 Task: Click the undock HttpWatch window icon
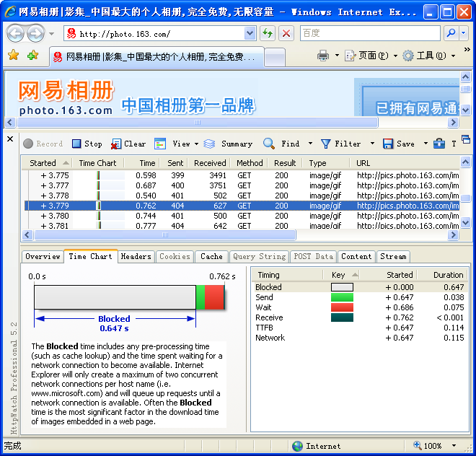click(466, 139)
